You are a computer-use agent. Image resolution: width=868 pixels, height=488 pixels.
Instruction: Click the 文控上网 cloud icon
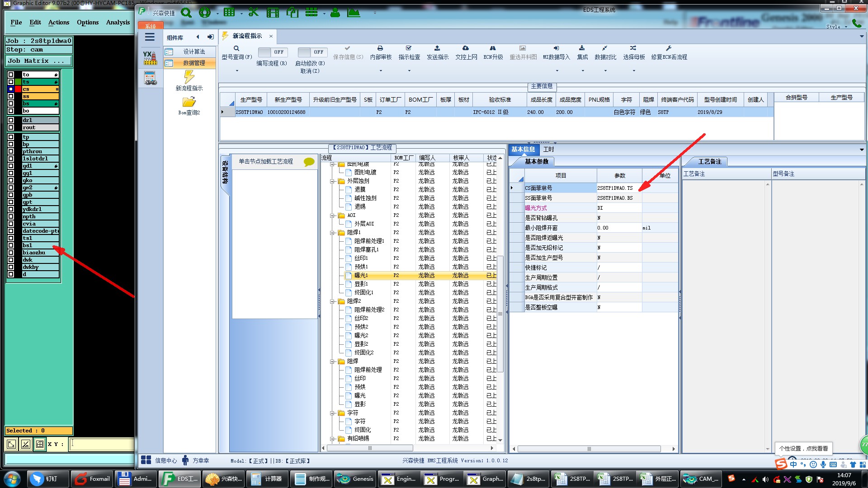point(466,48)
